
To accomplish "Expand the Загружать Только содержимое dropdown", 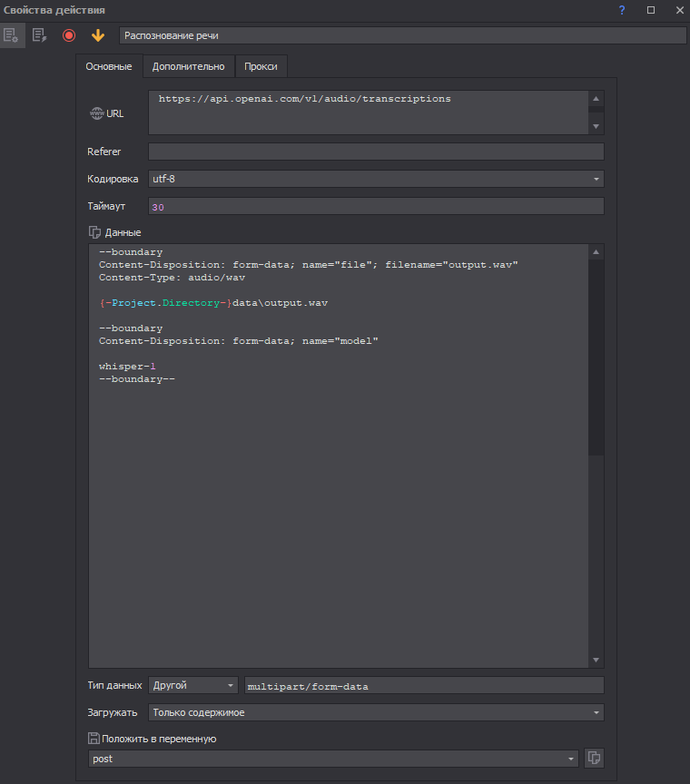I will click(376, 712).
